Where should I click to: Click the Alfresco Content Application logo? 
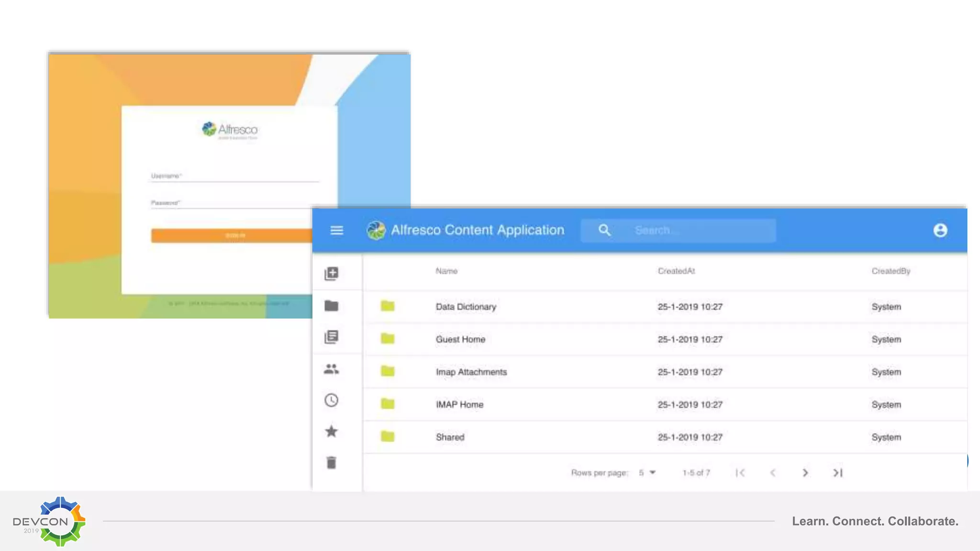tap(376, 231)
